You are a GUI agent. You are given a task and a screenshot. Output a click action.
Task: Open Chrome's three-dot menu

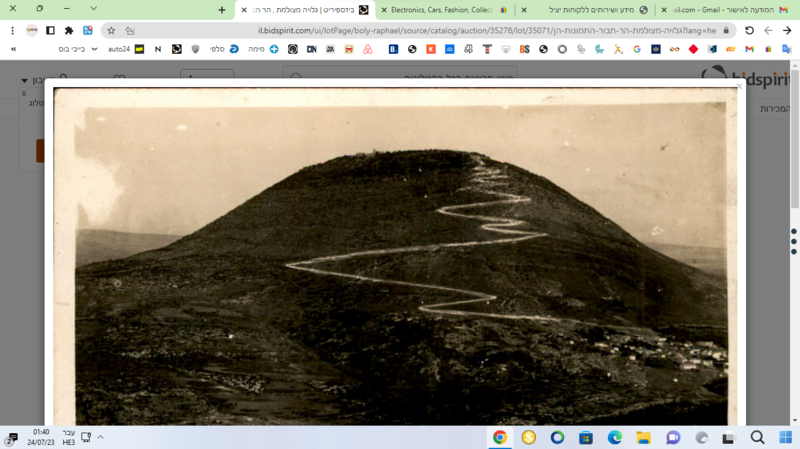click(13, 31)
